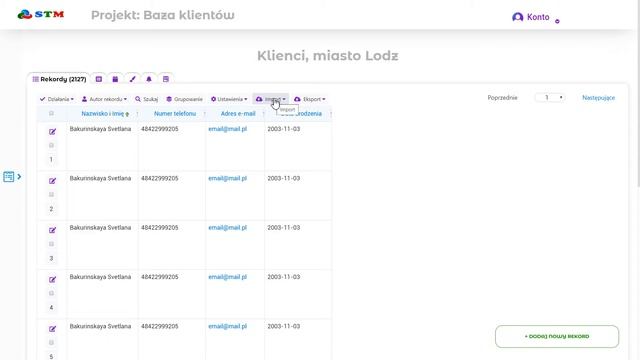
Task: Select the checkbox of record 3
Action: 51,244
